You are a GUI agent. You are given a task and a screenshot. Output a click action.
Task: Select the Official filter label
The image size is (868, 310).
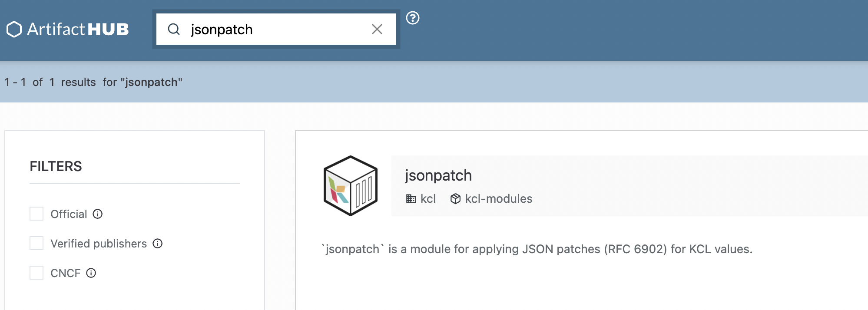click(69, 214)
